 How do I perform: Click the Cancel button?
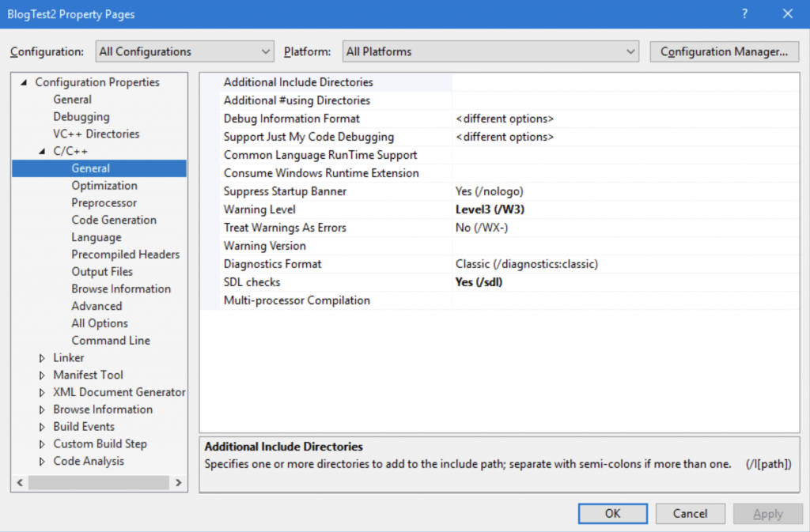coord(690,513)
